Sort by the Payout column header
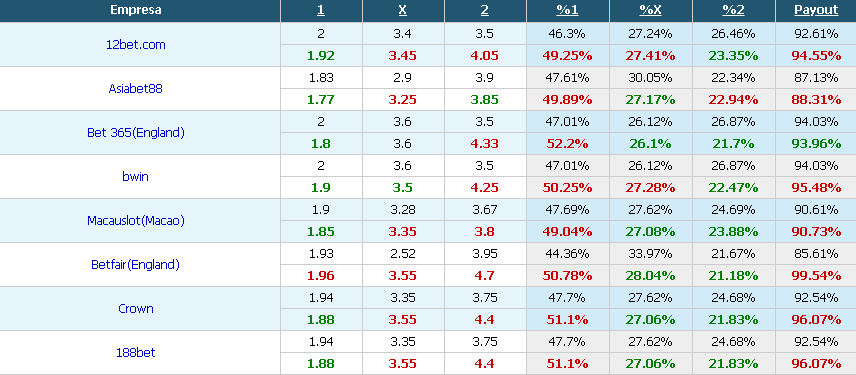The height and width of the screenshot is (375, 856). 816,10
